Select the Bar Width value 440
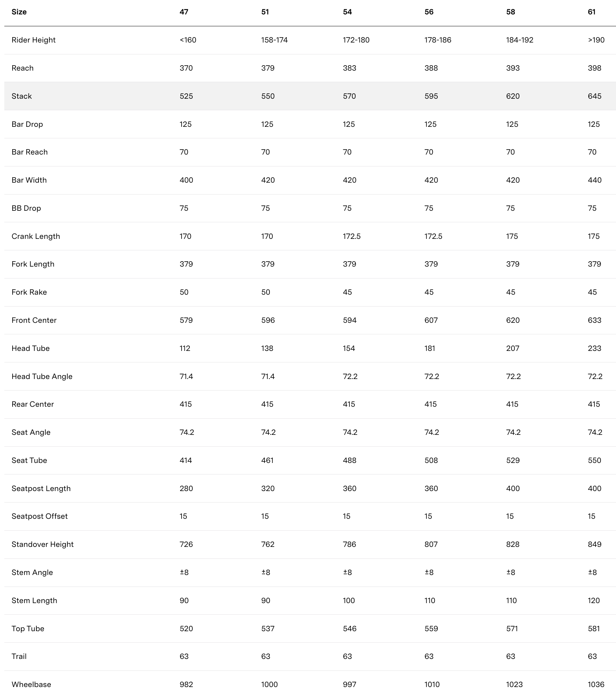This screenshot has width=616, height=691. 594,180
